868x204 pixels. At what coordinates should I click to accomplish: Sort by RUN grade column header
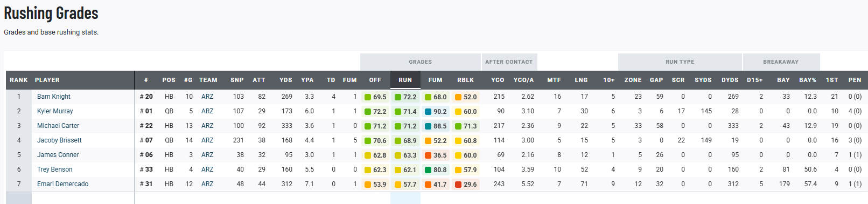click(405, 80)
